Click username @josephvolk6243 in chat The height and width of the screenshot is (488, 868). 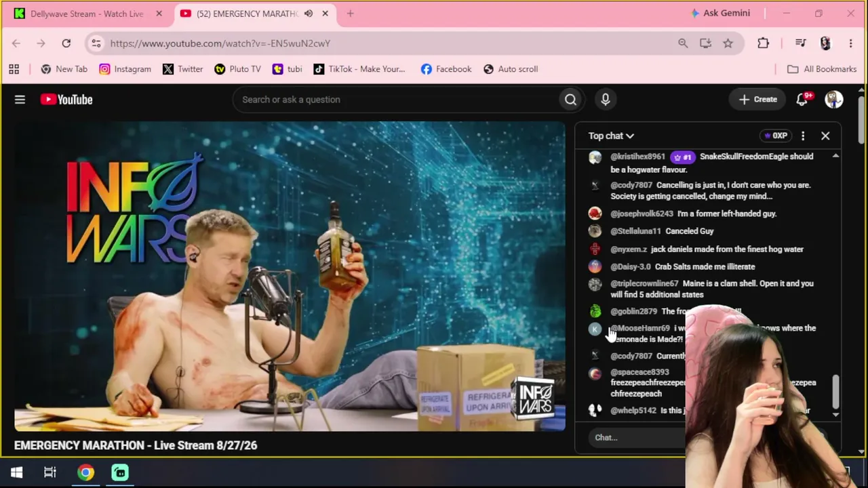(642, 213)
